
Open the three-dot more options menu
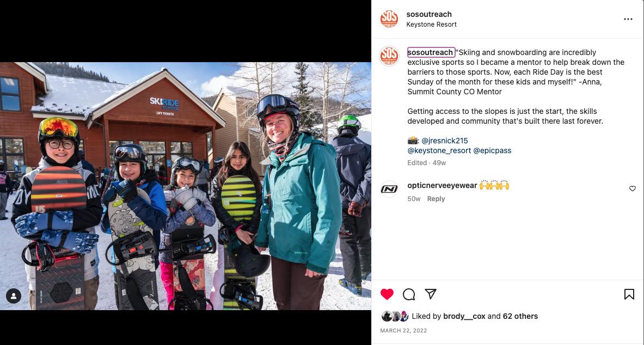628,19
